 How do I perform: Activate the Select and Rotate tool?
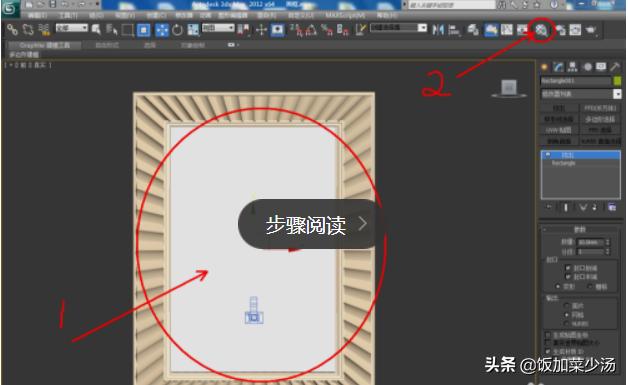click(x=177, y=30)
